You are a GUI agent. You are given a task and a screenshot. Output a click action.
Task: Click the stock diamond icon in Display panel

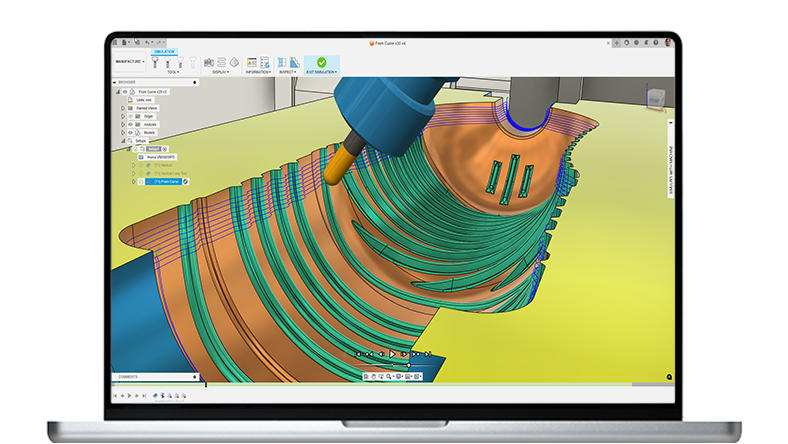coord(234,62)
